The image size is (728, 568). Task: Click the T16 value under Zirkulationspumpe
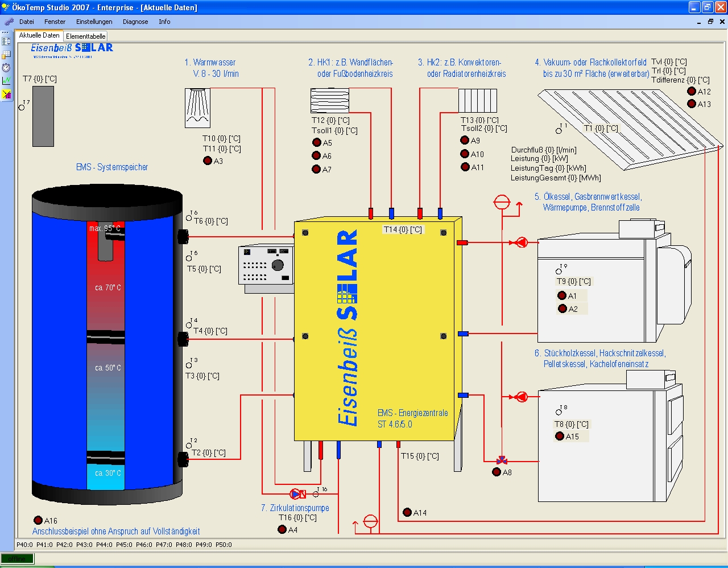click(x=297, y=517)
